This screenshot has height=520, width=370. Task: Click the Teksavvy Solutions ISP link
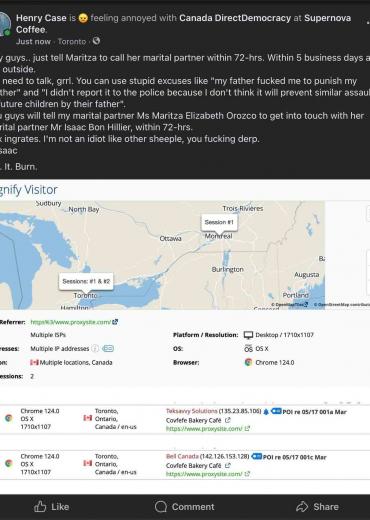pos(192,411)
